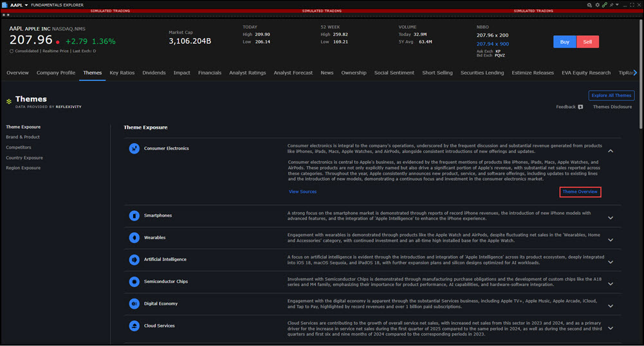This screenshot has width=644, height=346.
Task: Open the EVA Equity Research tab
Action: pyautogui.click(x=586, y=73)
